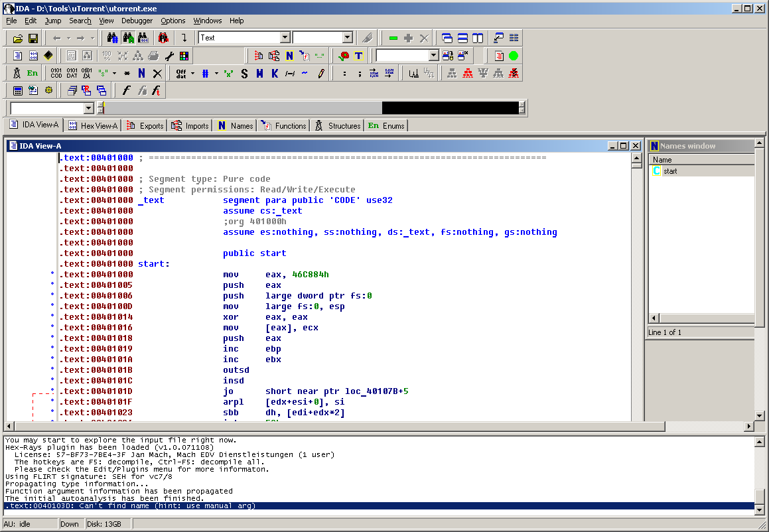Click the calculator icon
The height and width of the screenshot is (532, 769).
click(18, 91)
